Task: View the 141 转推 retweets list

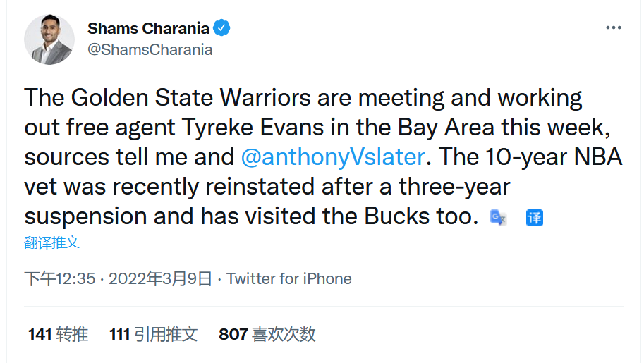Action: point(58,334)
